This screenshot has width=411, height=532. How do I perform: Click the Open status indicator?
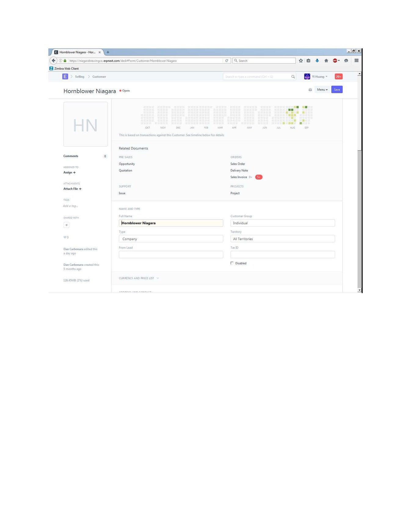click(x=125, y=91)
